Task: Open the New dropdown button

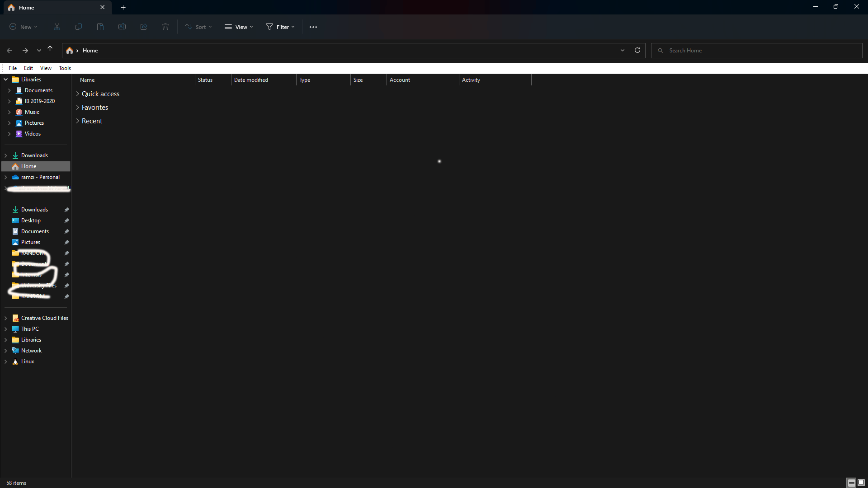Action: click(x=24, y=27)
